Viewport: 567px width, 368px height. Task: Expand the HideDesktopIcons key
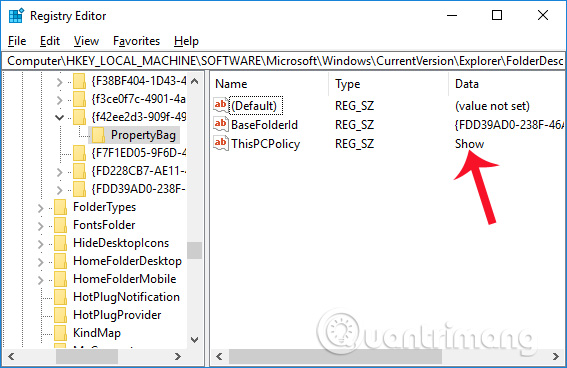(x=40, y=244)
